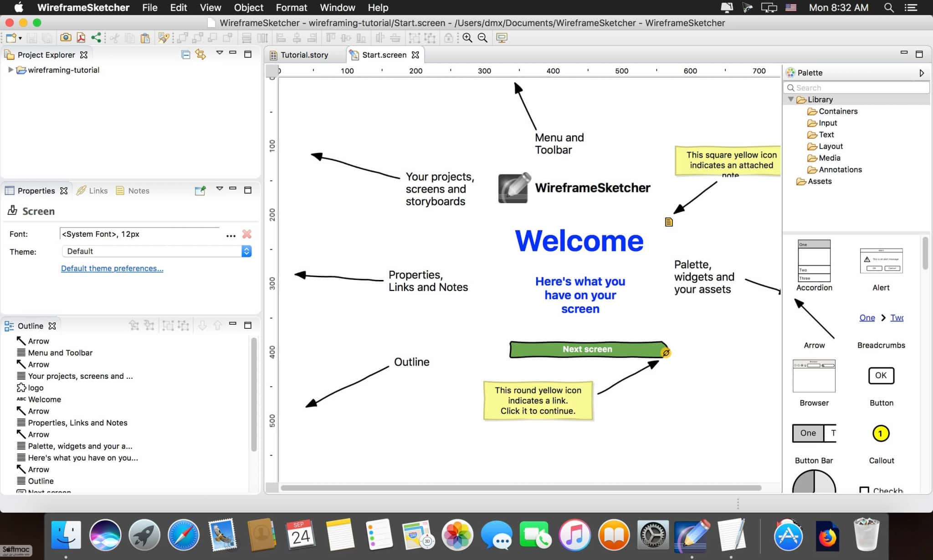Viewport: 933px width, 560px height.
Task: Open the Object menu
Action: 248,7
